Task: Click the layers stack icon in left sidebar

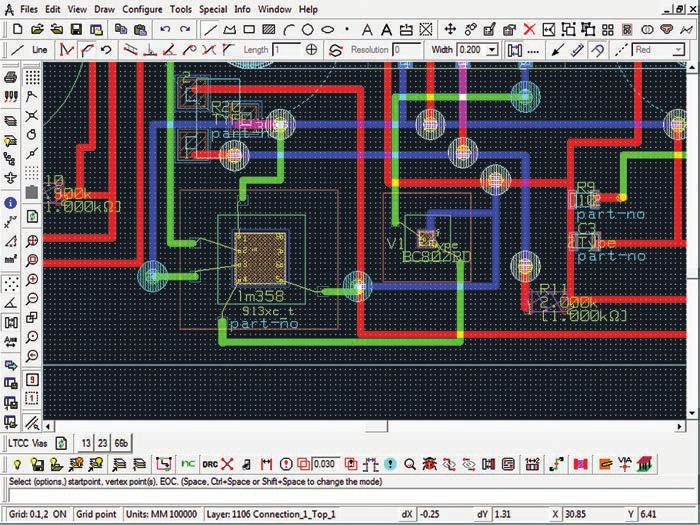Action: point(10,121)
